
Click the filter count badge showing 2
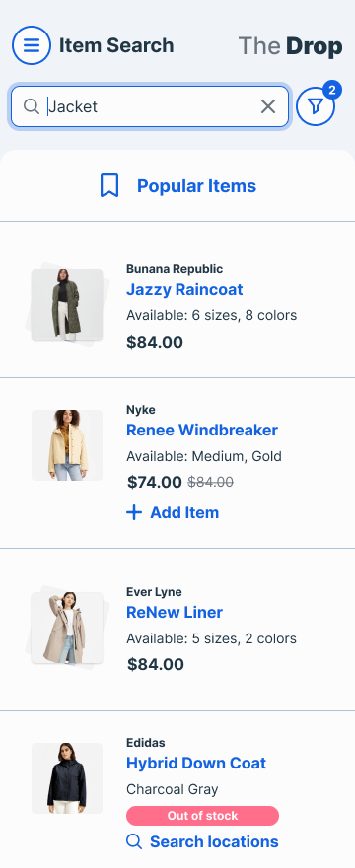coord(331,90)
